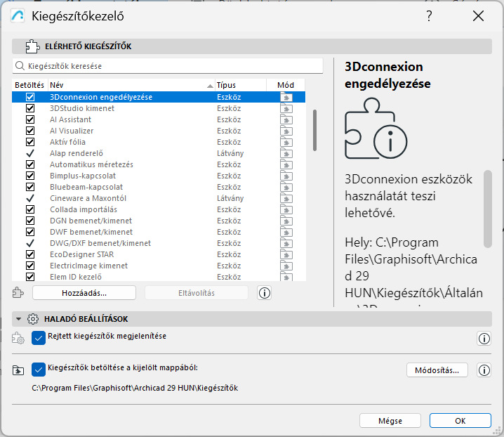
Task: Click the mode folder icon for Bimplus-kapcsolat
Action: tap(286, 176)
